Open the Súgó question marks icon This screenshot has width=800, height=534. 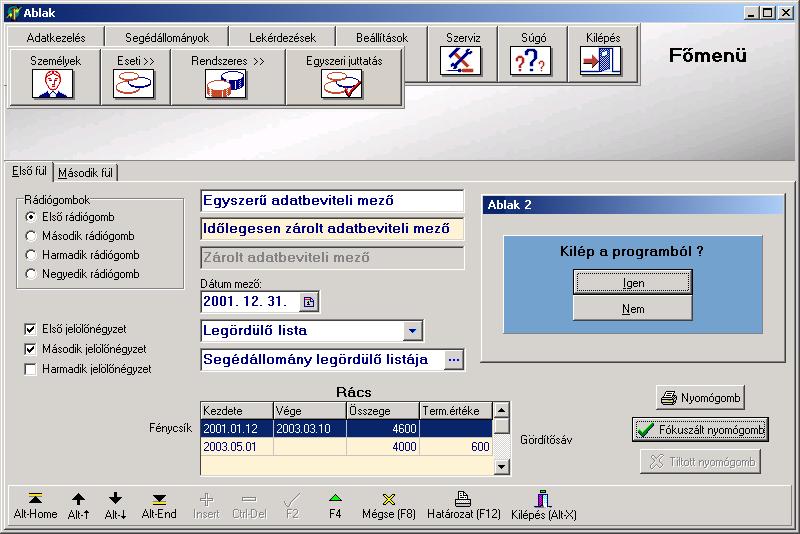tap(531, 60)
